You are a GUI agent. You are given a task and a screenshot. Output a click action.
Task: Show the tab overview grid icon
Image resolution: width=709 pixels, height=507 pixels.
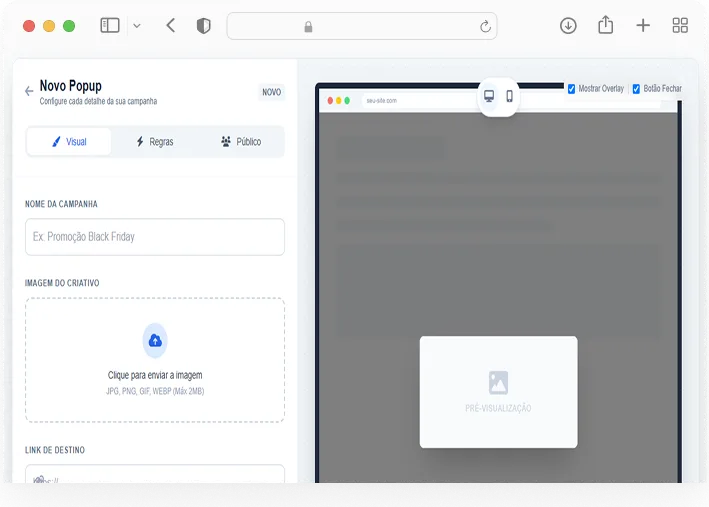(x=680, y=25)
